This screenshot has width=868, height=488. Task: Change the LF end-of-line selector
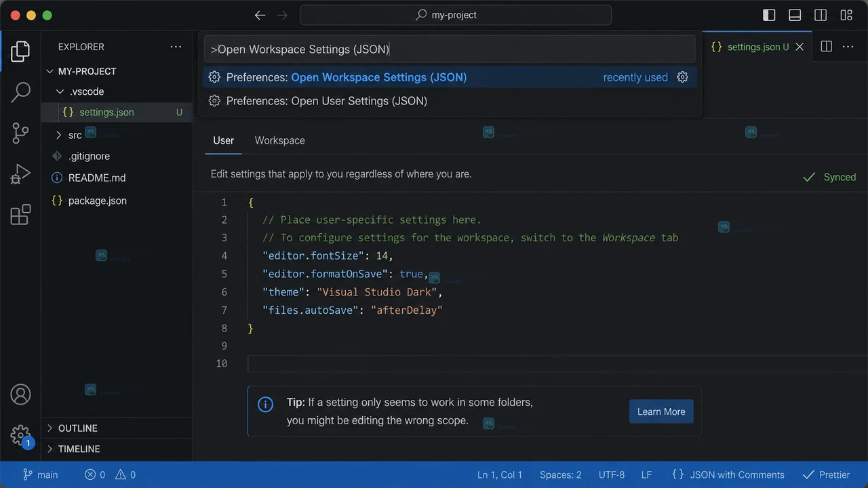point(647,474)
